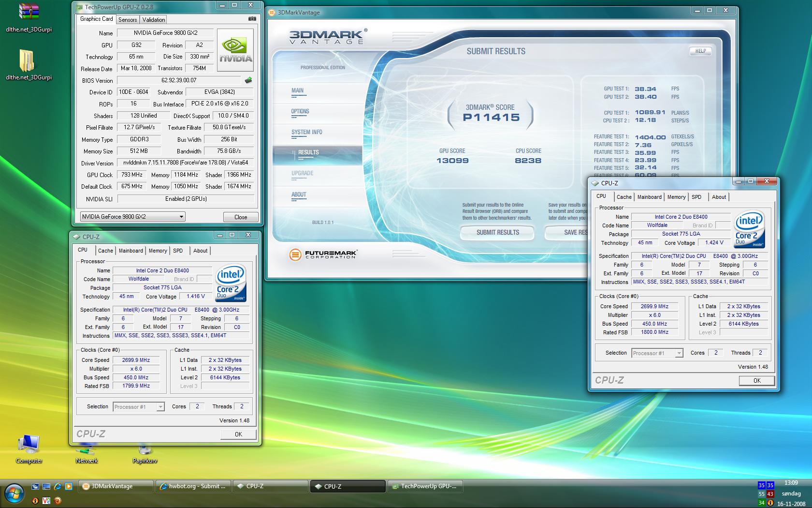
Task: Click OK in the right CPU-Z window
Action: [757, 380]
